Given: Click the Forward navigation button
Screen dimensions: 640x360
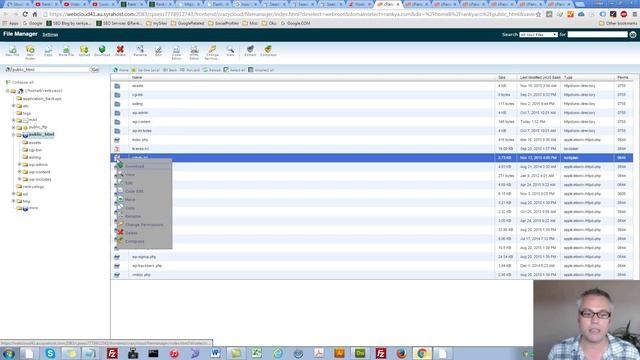Looking at the screenshot, I should tap(190, 70).
